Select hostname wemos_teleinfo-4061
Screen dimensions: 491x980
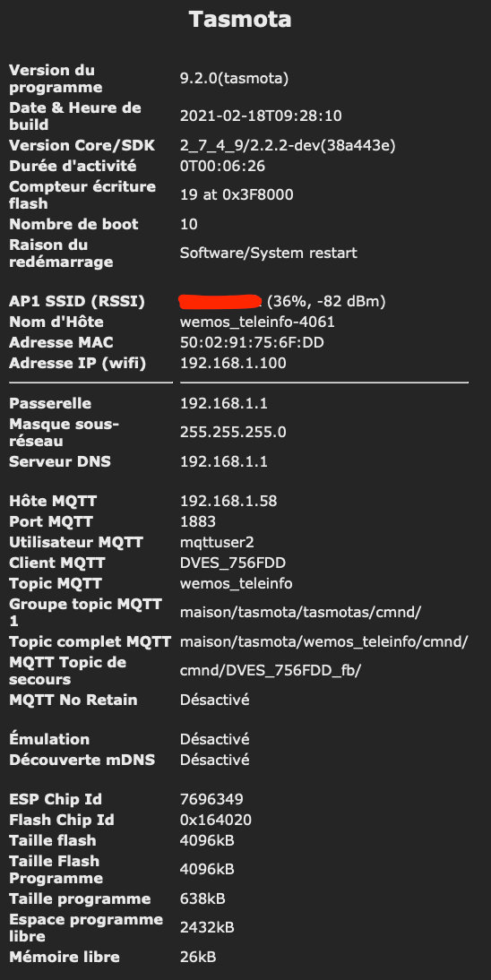pos(258,322)
